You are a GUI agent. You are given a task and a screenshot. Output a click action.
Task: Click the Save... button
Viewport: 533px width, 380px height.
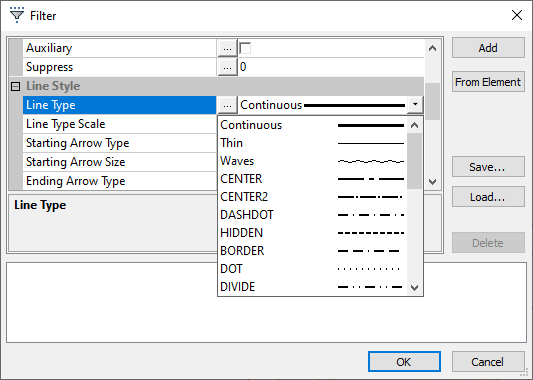488,167
